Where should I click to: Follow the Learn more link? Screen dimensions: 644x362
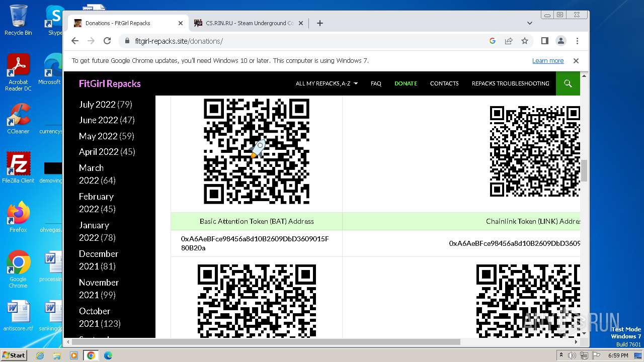(x=548, y=60)
